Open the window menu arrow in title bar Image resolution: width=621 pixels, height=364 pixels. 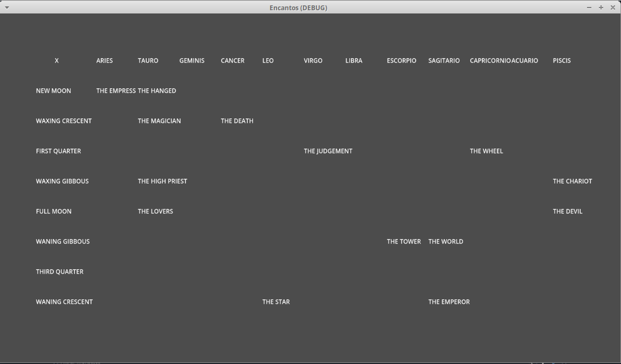[6, 8]
